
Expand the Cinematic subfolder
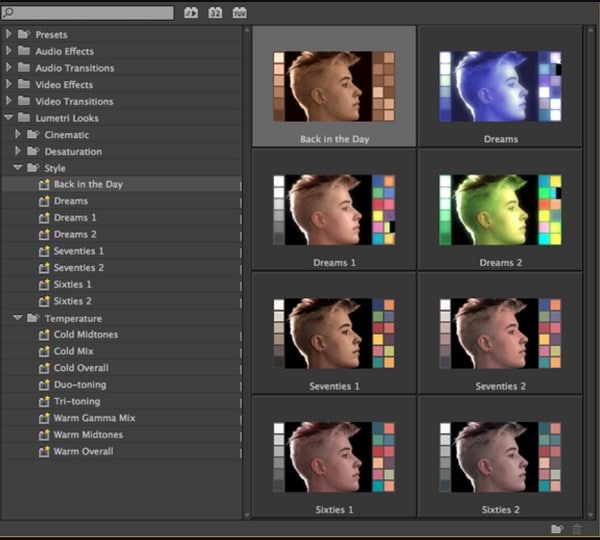18,135
